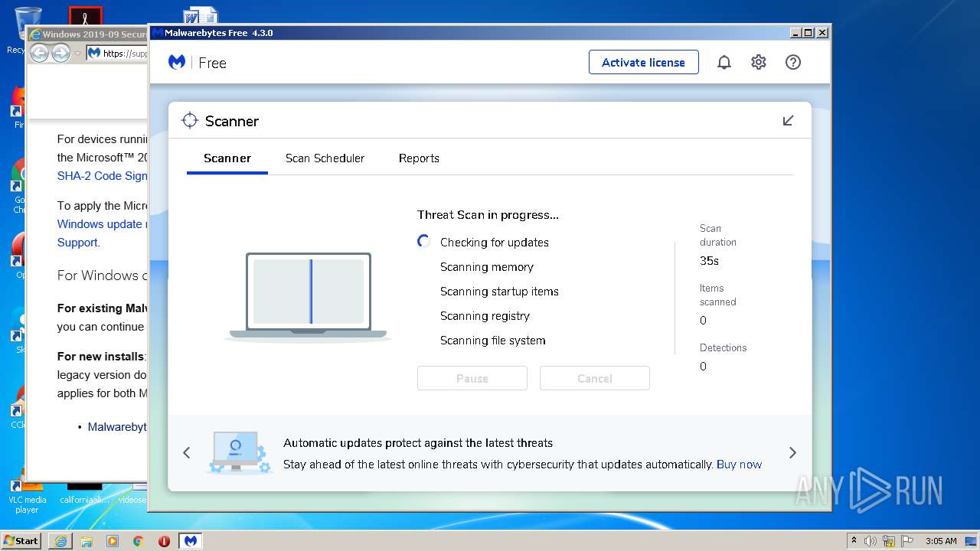Image resolution: width=980 pixels, height=551 pixels.
Task: Show previous promotional tip
Action: (x=186, y=452)
